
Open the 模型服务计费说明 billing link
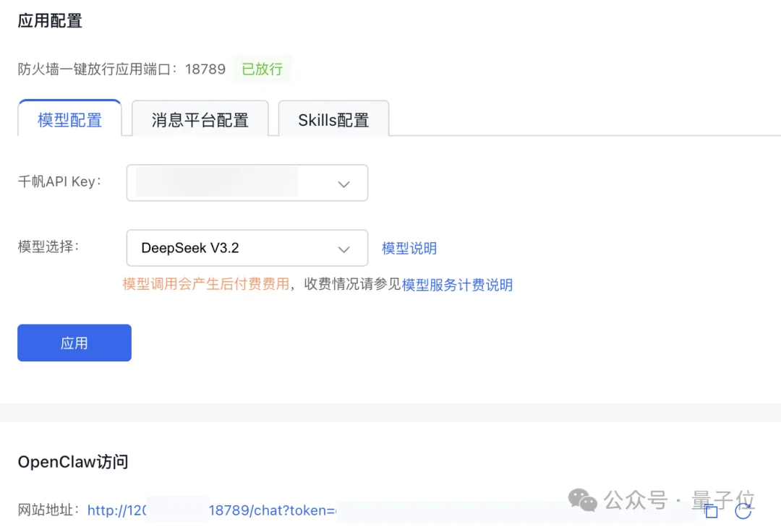(x=457, y=285)
